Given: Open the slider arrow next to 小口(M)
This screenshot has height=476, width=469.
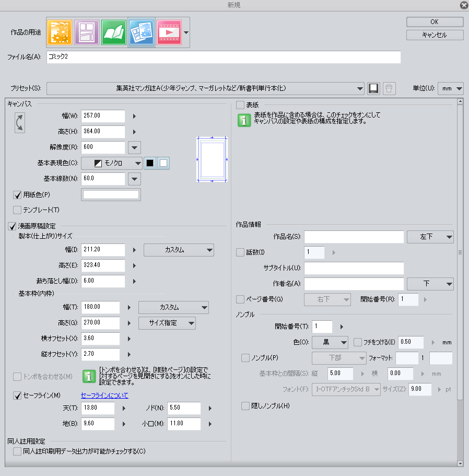Looking at the screenshot, I should pos(210,424).
